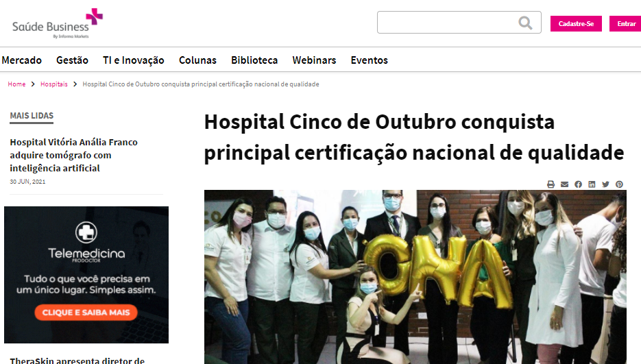Screen dimensions: 641x364
Task: Focus the search input field
Action: (x=446, y=23)
